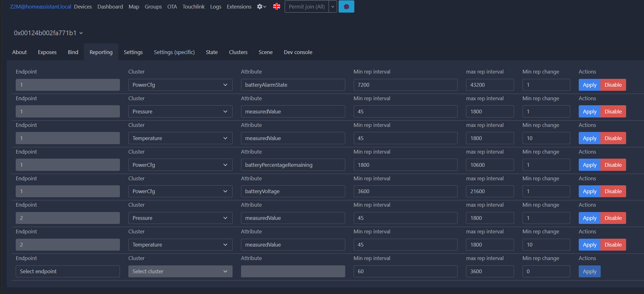Go to the Dashboard page

pos(110,7)
